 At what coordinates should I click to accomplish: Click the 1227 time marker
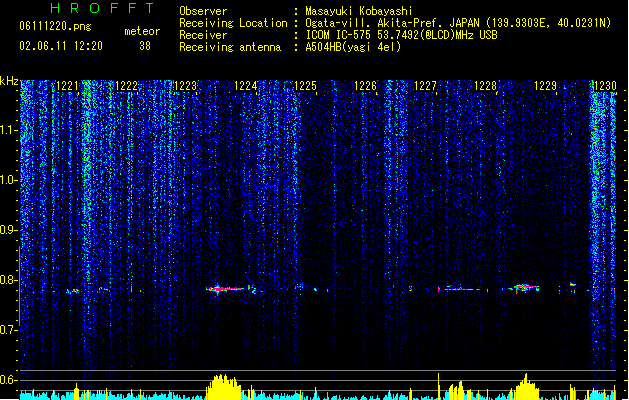(425, 86)
